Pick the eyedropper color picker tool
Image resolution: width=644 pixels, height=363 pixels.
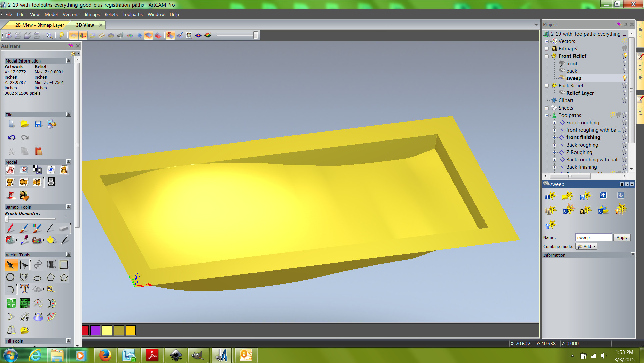click(25, 240)
